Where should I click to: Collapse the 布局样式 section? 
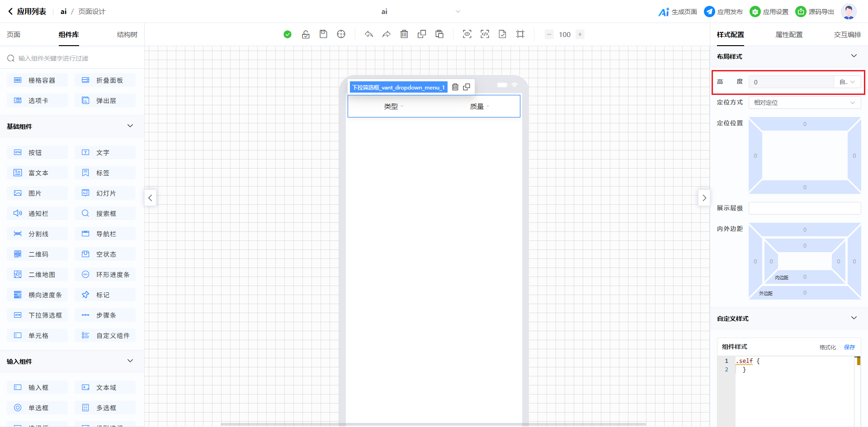click(854, 56)
